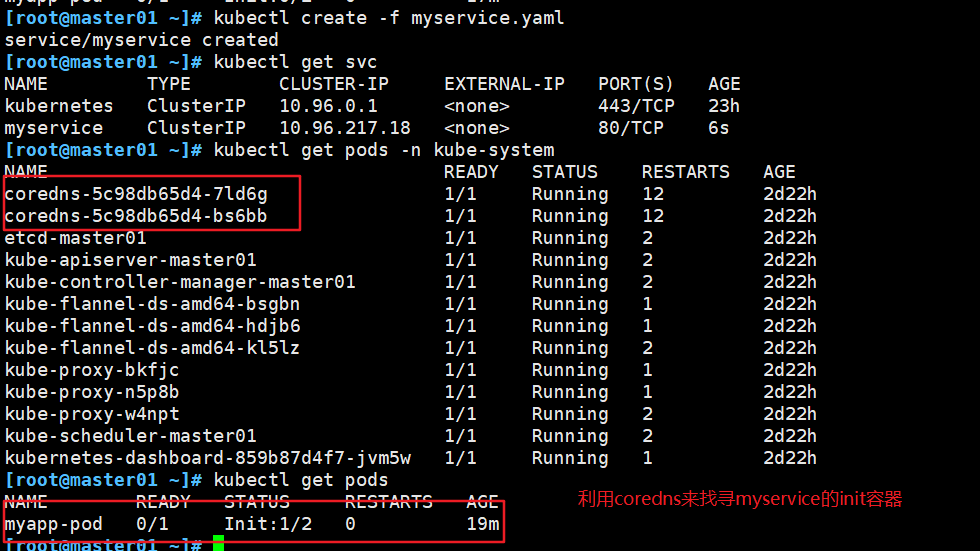
Task: Click the EXTERNAL-IP column header
Action: [504, 84]
